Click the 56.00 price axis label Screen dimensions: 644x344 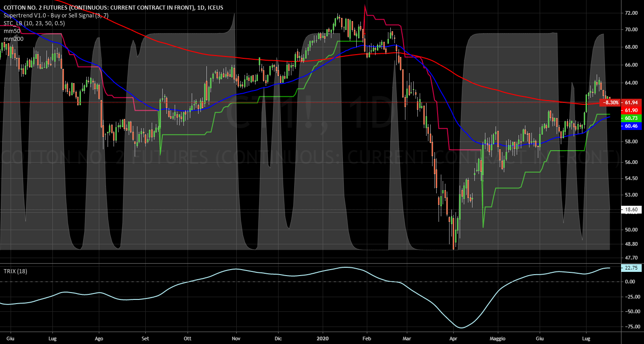coord(631,163)
